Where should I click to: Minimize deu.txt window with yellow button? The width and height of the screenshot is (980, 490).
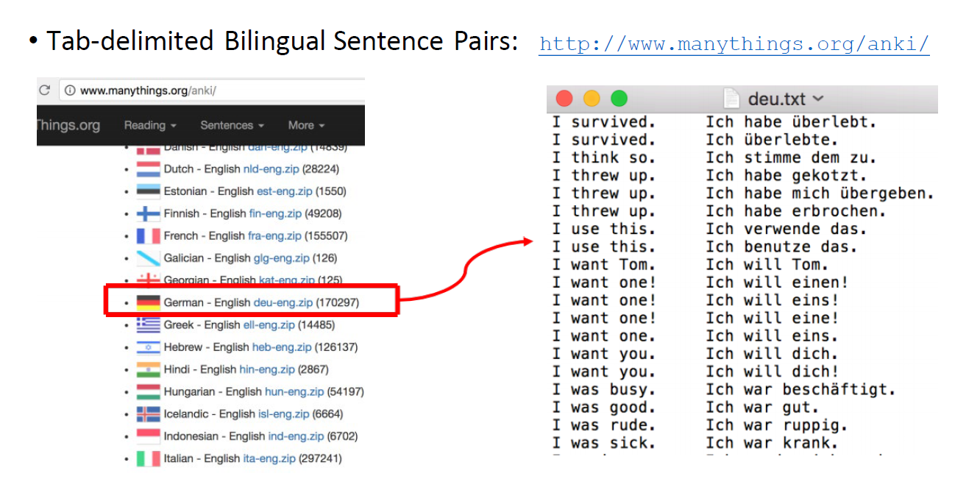pyautogui.click(x=592, y=99)
